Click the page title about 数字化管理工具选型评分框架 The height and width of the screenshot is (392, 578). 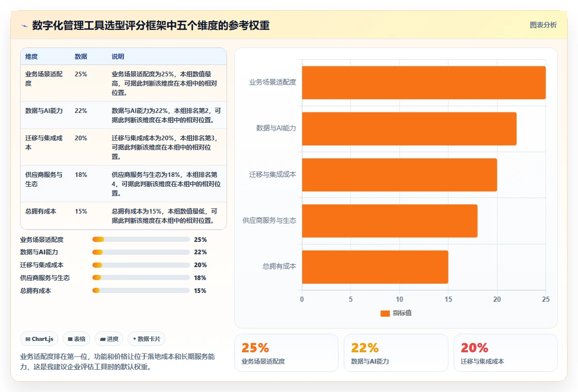click(x=151, y=25)
